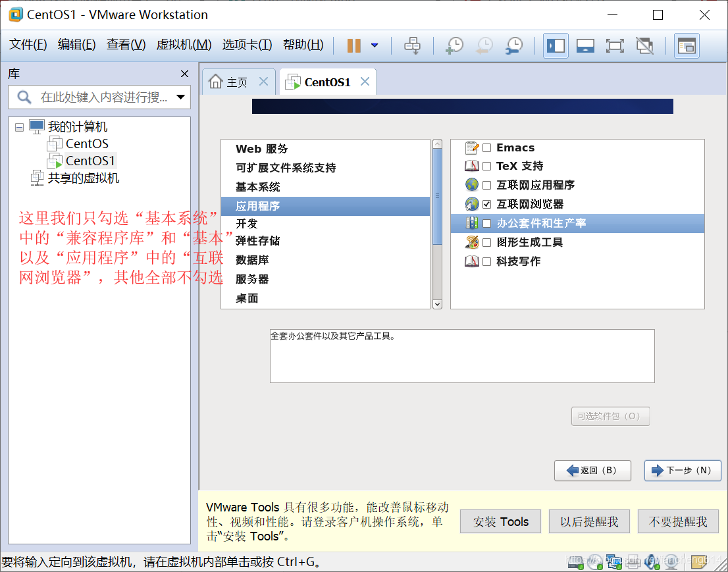Click the 下一步 (N) button

click(x=683, y=471)
